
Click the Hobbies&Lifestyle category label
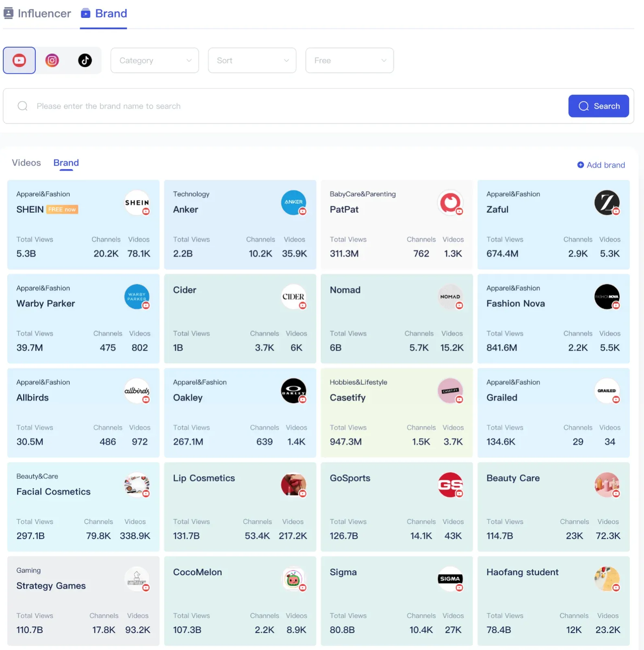point(358,382)
